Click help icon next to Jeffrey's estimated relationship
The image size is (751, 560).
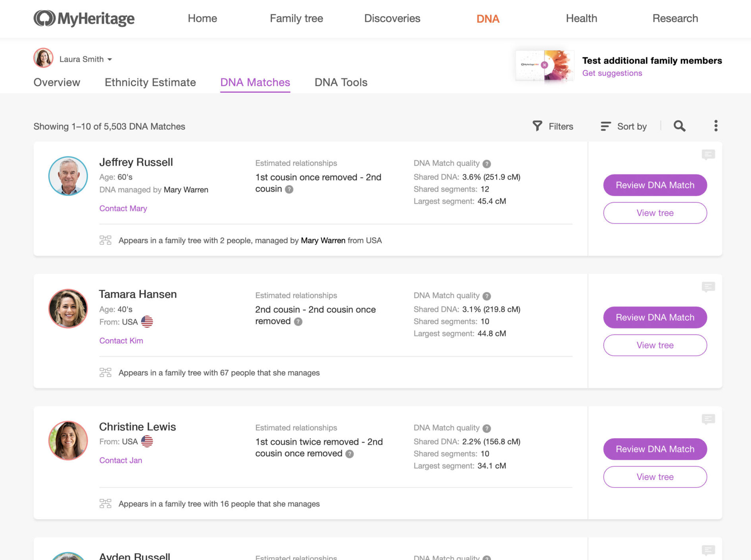tap(289, 189)
